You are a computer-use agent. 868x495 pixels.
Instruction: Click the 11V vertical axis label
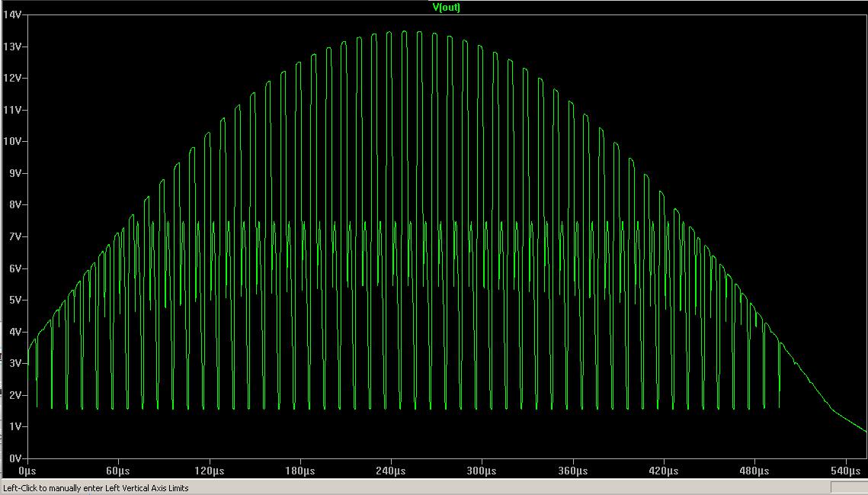coord(11,110)
